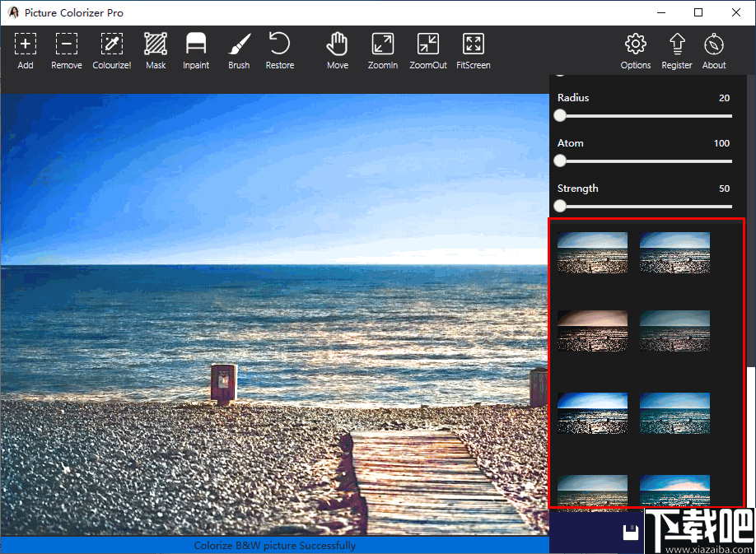Zoom in using the ZoomIn icon
This screenshot has height=554, width=756.
382,49
